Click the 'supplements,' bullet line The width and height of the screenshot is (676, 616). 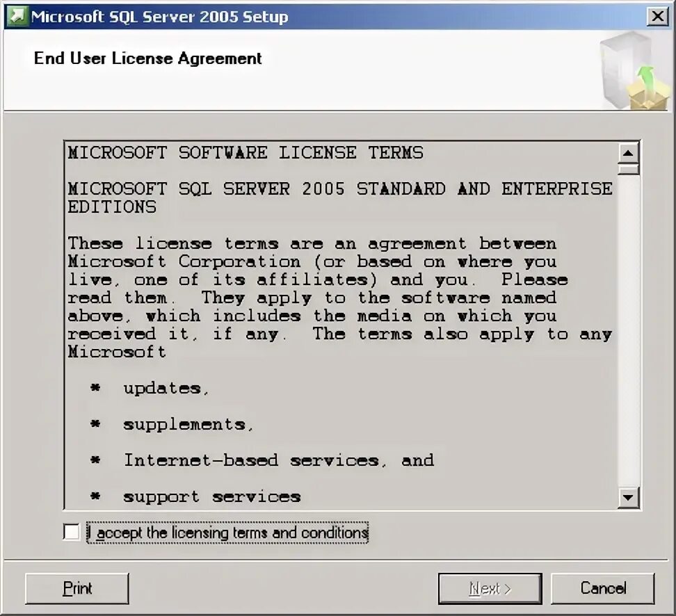pos(172,425)
